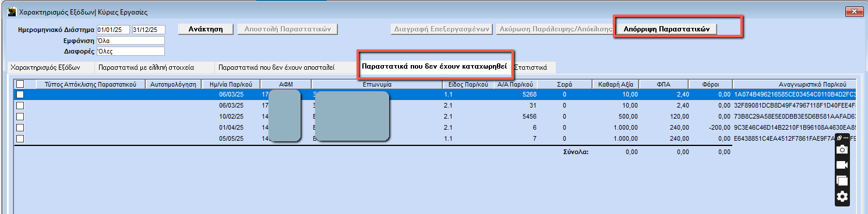This screenshot has width=868, height=214.
Task: Open the Εμφάνιση dropdown showing Όλα
Action: click(x=131, y=41)
